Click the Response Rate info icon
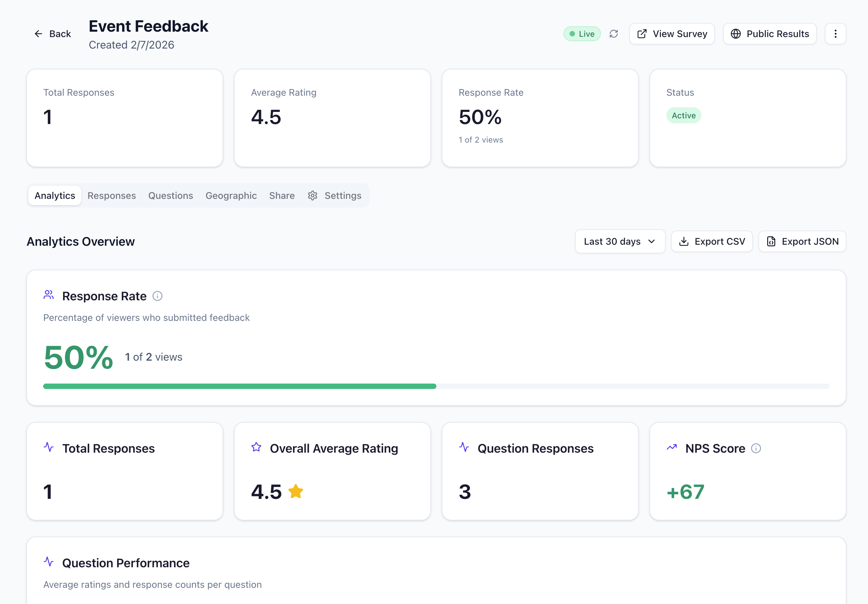Screen dimensions: 868x604 tap(157, 296)
